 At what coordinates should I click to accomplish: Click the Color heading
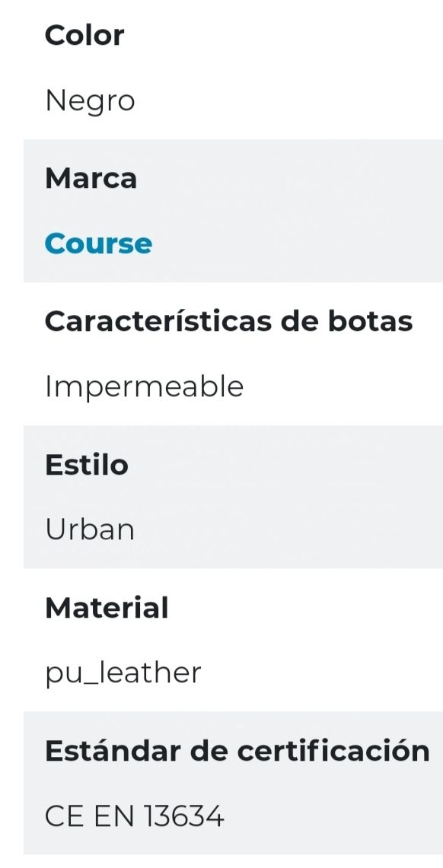[84, 34]
